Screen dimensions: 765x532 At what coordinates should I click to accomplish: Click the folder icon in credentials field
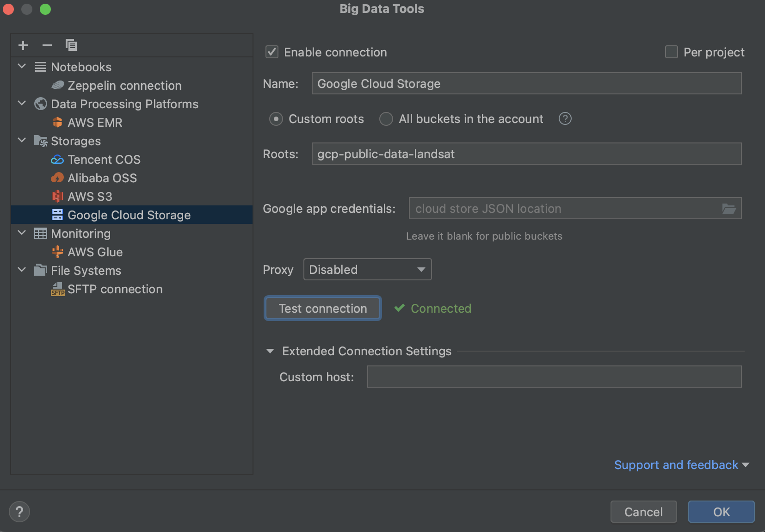pos(729,209)
